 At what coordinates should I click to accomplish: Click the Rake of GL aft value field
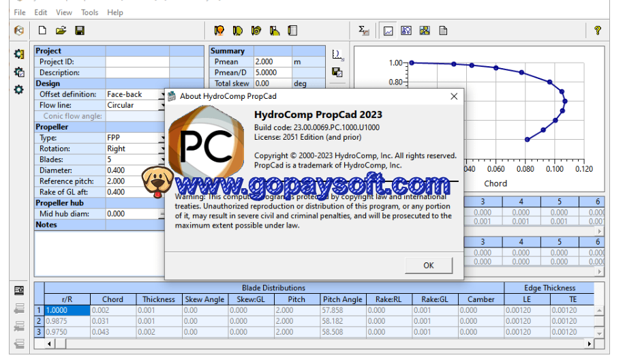tap(135, 192)
